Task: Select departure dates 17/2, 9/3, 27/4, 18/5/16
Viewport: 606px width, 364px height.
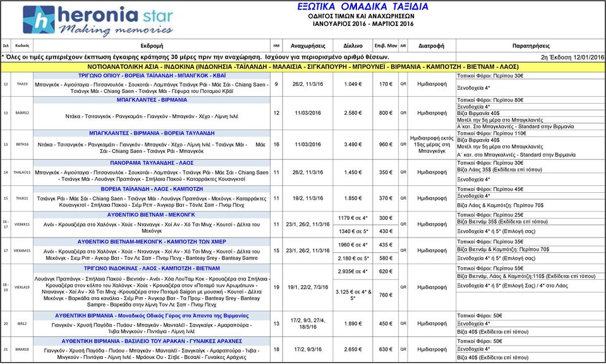Action: click(x=308, y=324)
